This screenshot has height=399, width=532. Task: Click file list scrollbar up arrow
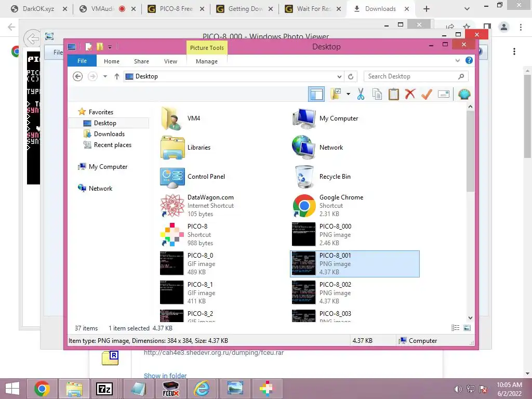(470, 107)
